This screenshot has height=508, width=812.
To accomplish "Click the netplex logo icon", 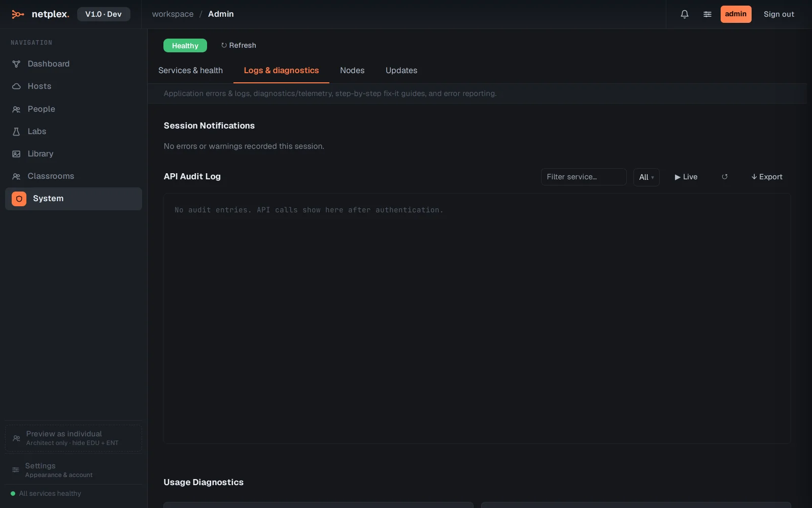I will pyautogui.click(x=18, y=14).
